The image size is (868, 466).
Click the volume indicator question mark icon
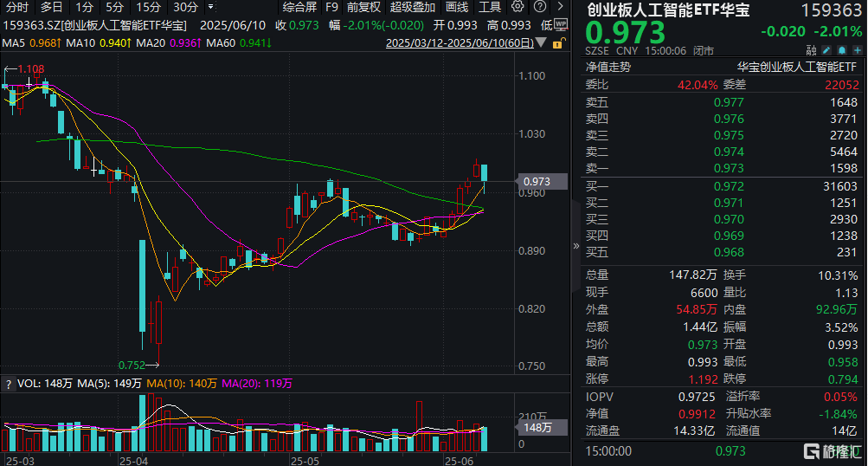point(9,384)
